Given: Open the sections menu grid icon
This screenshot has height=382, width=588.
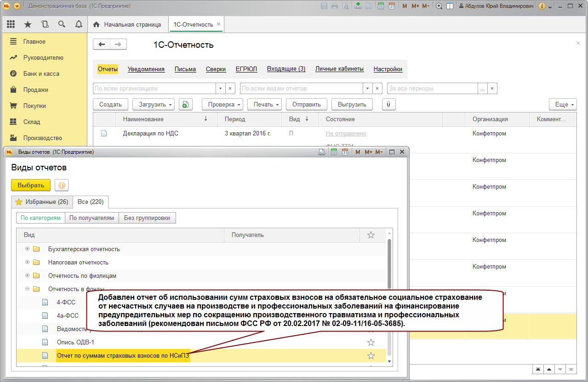Looking at the screenshot, I should (11, 24).
